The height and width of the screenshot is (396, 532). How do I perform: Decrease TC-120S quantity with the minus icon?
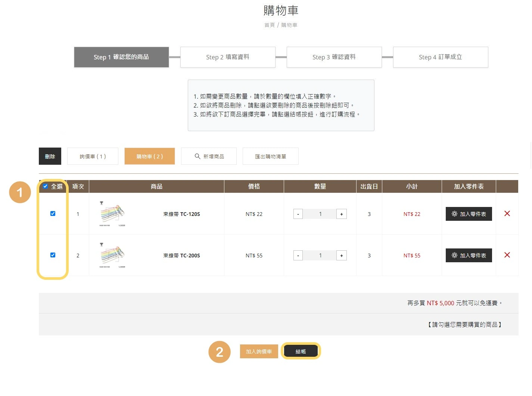click(x=298, y=214)
